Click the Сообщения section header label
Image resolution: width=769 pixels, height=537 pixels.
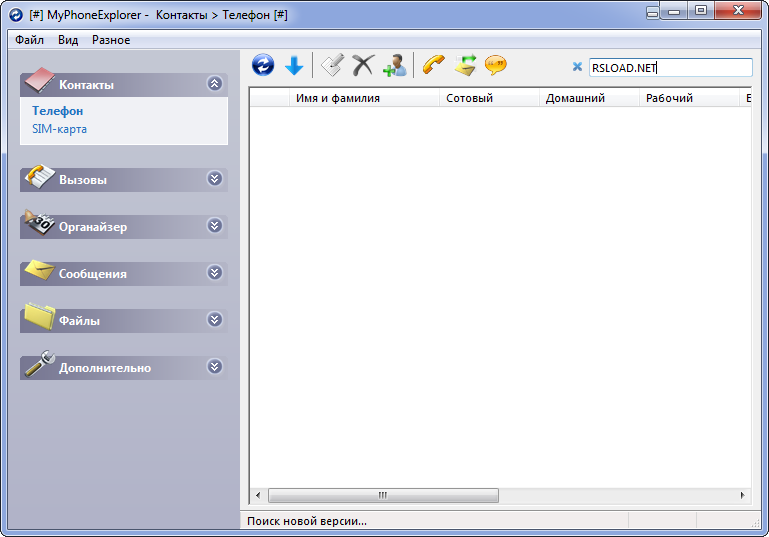[x=93, y=274]
